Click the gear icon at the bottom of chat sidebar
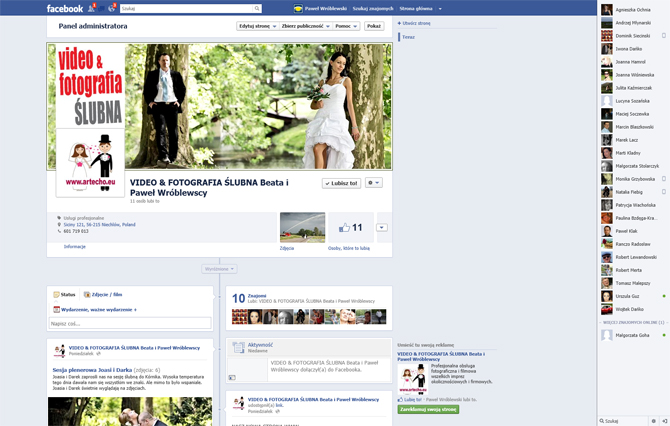The height and width of the screenshot is (426, 670). click(x=653, y=421)
